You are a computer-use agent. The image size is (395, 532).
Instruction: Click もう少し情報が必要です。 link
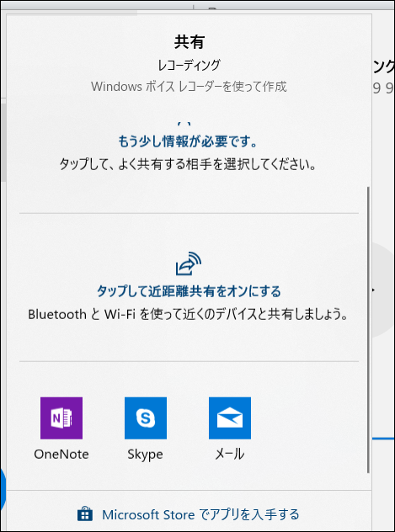pos(188,141)
